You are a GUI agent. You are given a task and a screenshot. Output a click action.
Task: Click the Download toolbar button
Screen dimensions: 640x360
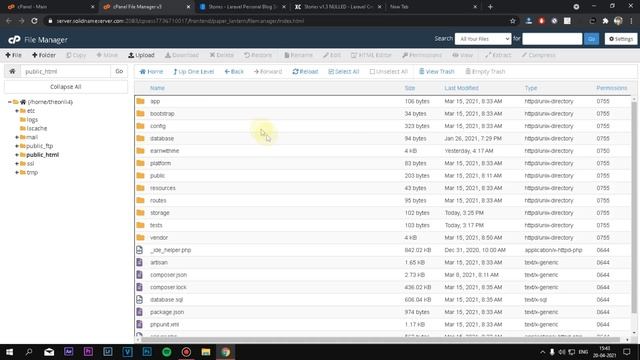coord(182,55)
